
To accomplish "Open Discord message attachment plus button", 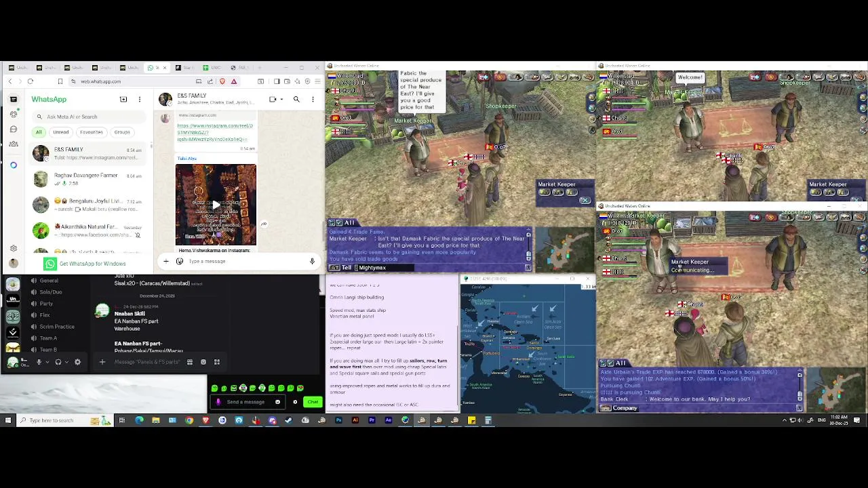I will tap(102, 362).
